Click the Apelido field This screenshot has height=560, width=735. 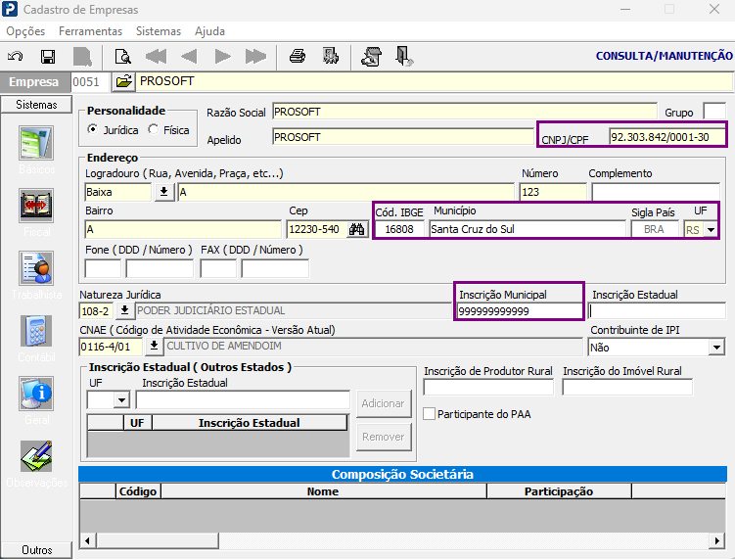tap(403, 137)
